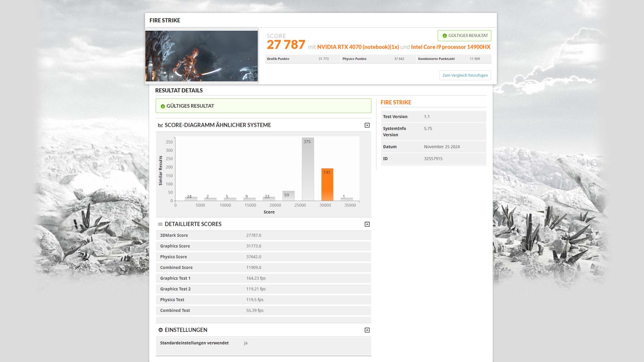This screenshot has height=362, width=644.
Task: Click the grey bar labeled 59
Action: [288, 196]
